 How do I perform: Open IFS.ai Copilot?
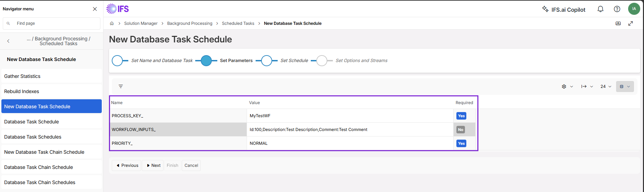(564, 9)
